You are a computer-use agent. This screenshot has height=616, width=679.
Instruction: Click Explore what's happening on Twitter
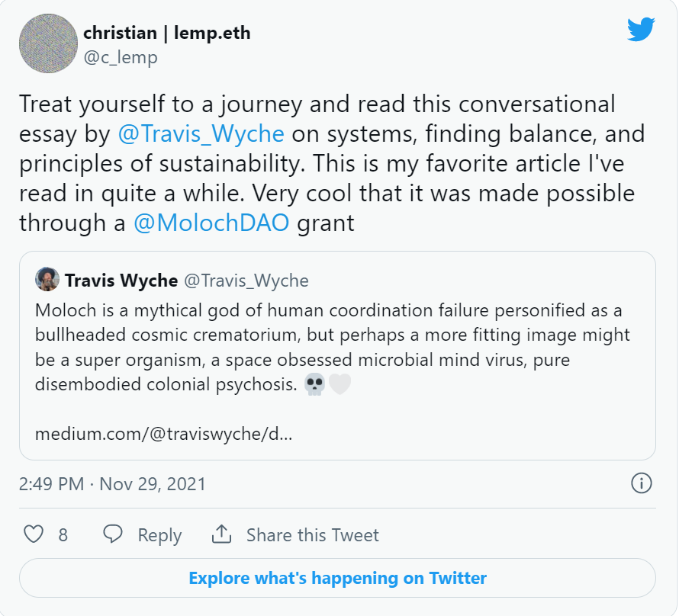pyautogui.click(x=337, y=578)
